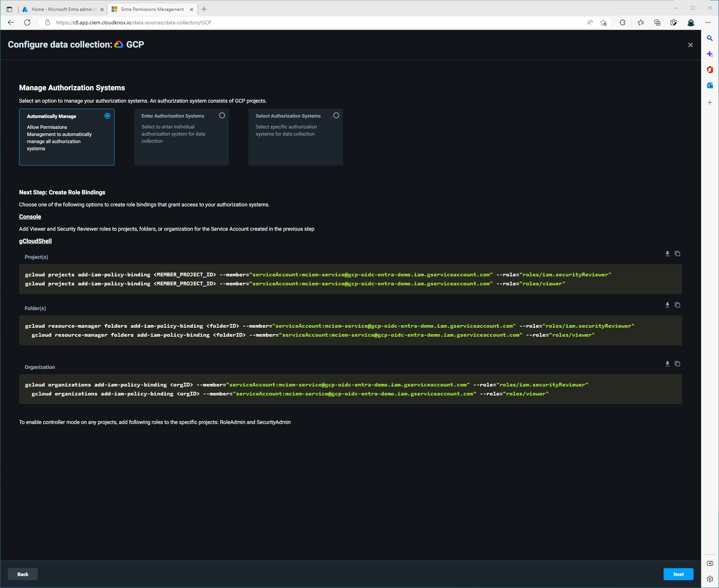This screenshot has height=588, width=719.
Task: Click the Next button
Action: tap(678, 574)
